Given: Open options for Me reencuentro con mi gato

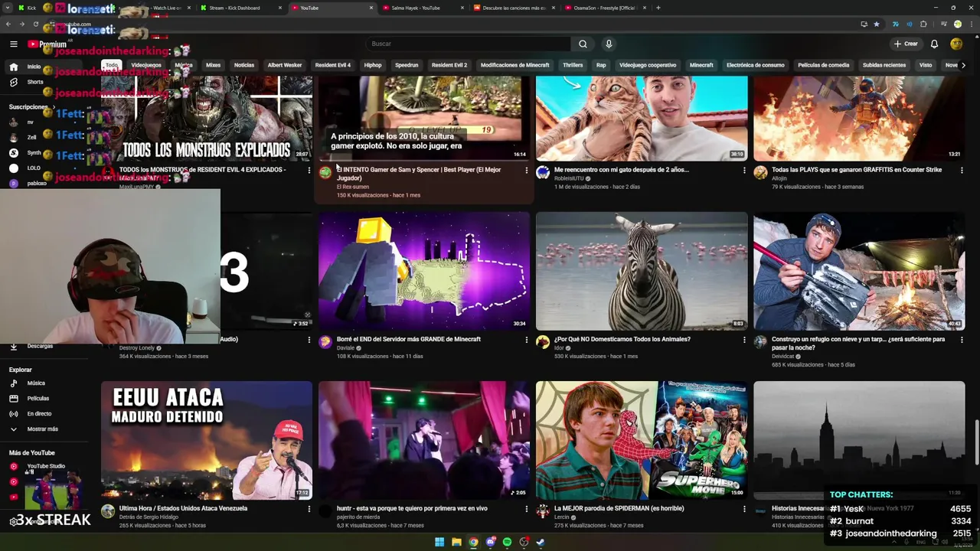Looking at the screenshot, I should click(x=744, y=170).
